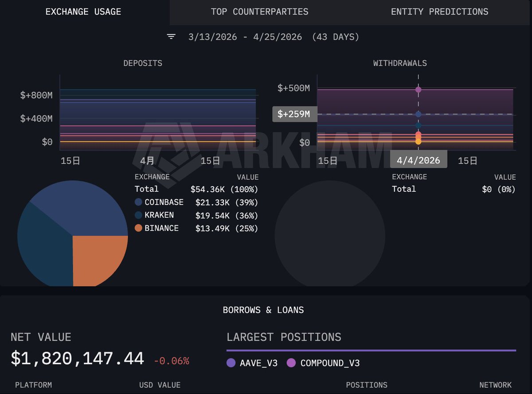Viewport: 532px width, 394px height.
Task: Sort loans by the USD VALUE header
Action: [x=160, y=385]
